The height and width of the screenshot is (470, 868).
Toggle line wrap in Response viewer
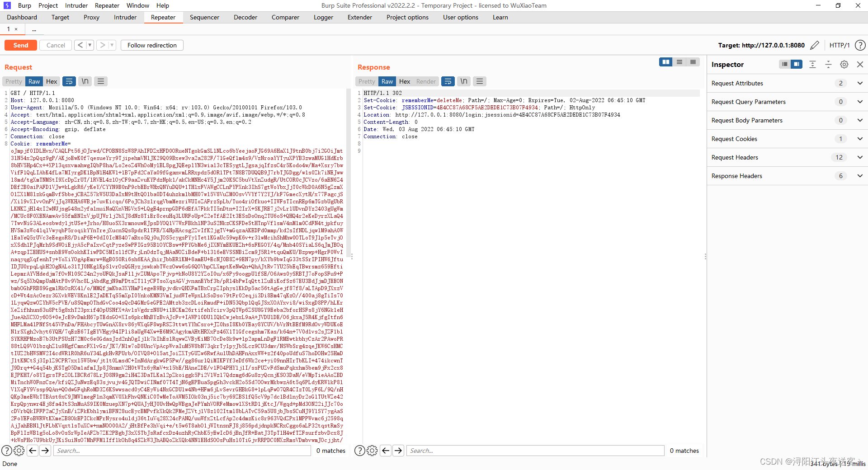[x=448, y=81]
